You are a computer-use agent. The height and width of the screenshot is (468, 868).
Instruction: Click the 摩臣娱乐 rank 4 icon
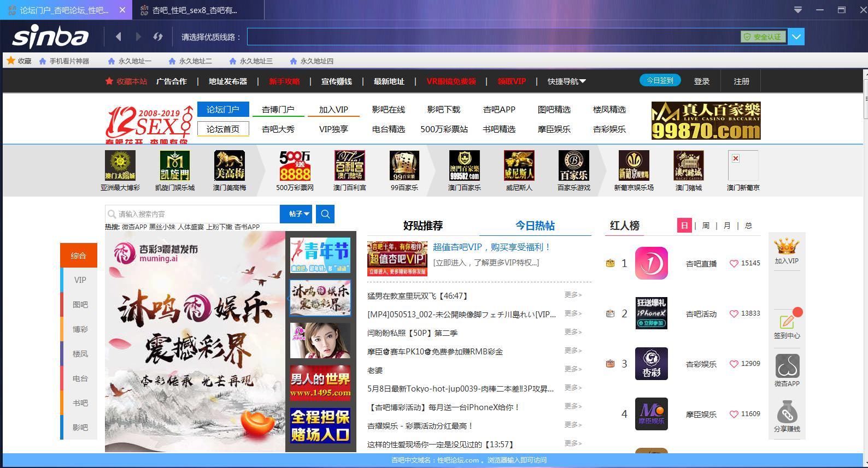[x=652, y=414]
